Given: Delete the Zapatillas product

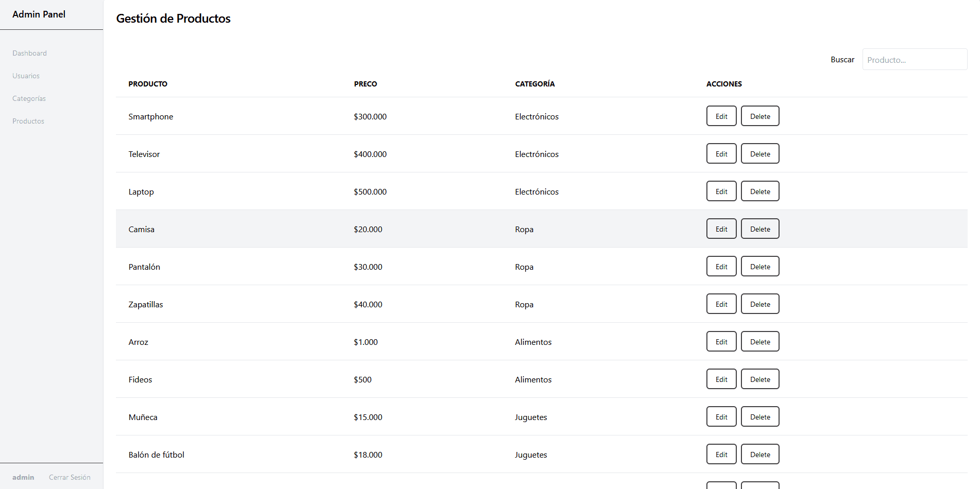Looking at the screenshot, I should [x=760, y=304].
